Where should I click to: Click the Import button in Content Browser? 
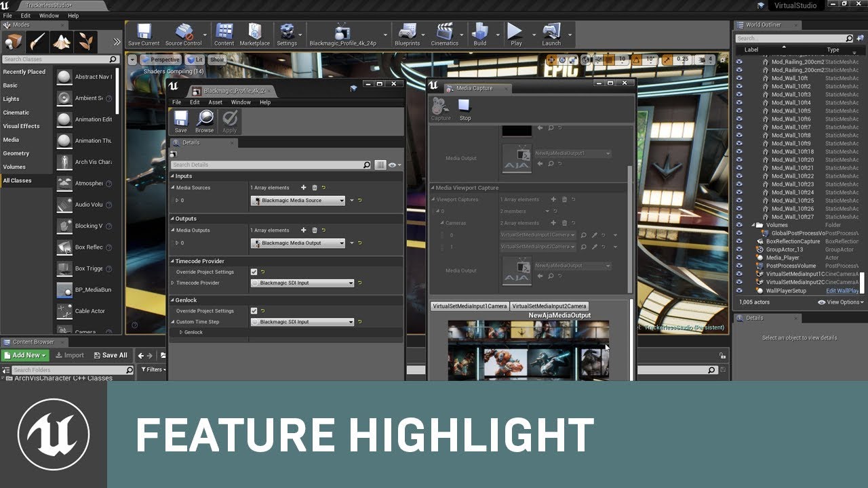pyautogui.click(x=70, y=355)
